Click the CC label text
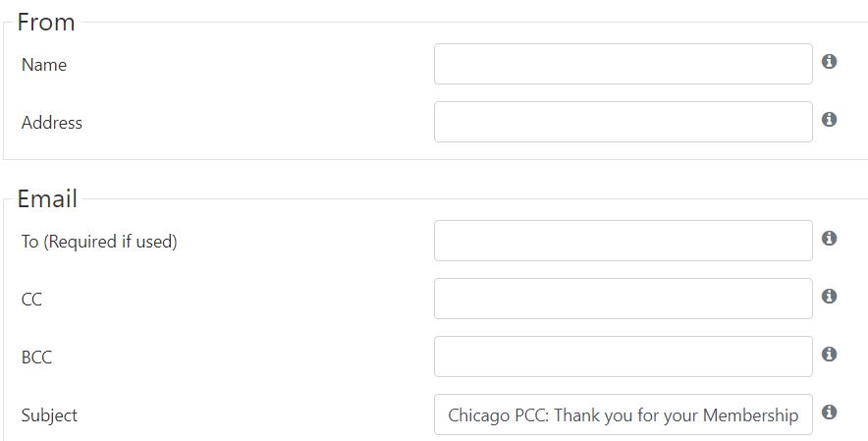The width and height of the screenshot is (868, 441). 31,300
